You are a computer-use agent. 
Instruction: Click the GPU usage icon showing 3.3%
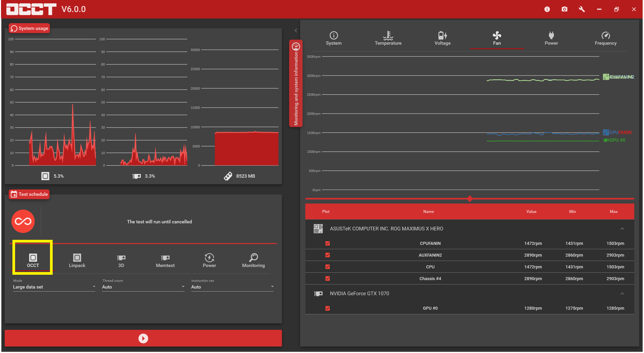(137, 176)
